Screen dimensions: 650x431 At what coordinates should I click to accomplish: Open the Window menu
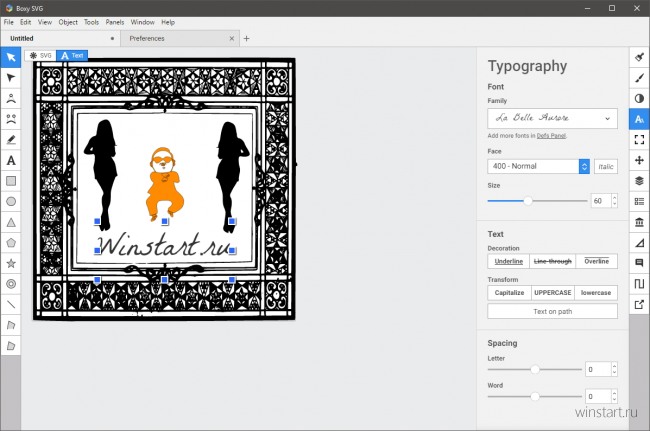[x=143, y=22]
